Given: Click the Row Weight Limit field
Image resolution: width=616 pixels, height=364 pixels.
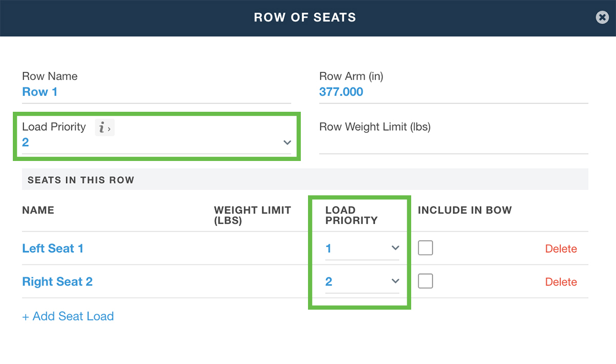Looking at the screenshot, I should click(453, 144).
